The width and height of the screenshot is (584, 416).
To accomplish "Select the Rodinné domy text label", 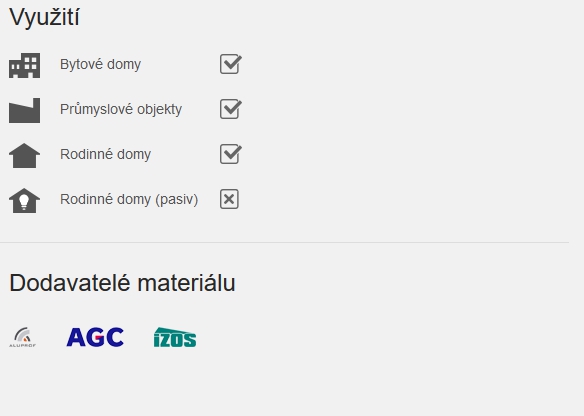I will coord(105,154).
